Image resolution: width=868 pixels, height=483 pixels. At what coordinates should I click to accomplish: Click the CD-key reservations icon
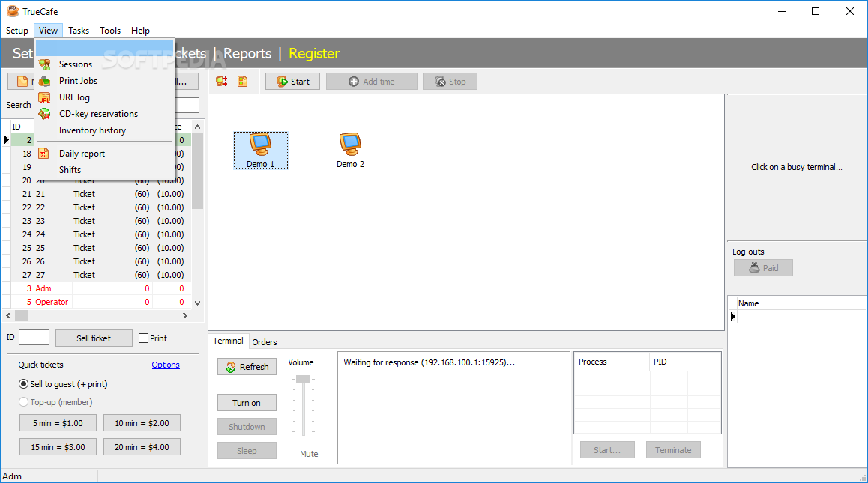pos(44,114)
